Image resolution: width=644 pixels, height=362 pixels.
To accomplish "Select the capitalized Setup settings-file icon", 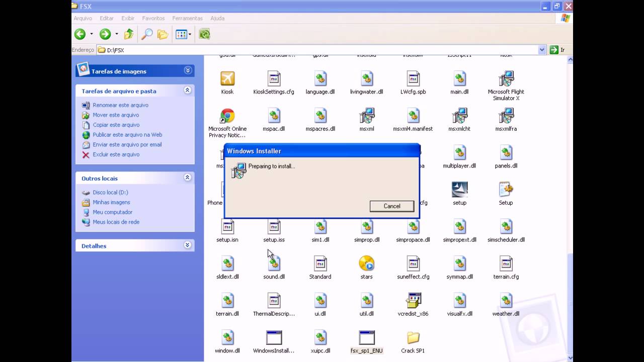I will pyautogui.click(x=506, y=190).
